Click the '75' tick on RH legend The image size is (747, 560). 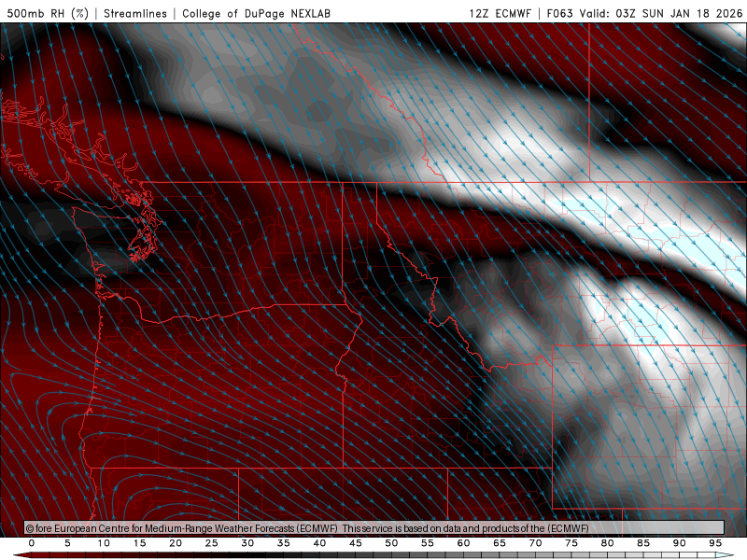(571, 543)
